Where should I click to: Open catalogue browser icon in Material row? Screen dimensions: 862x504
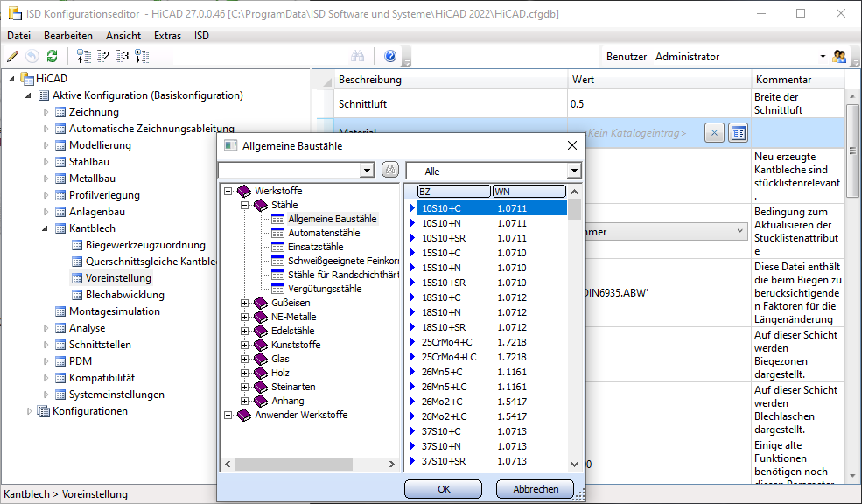click(739, 133)
